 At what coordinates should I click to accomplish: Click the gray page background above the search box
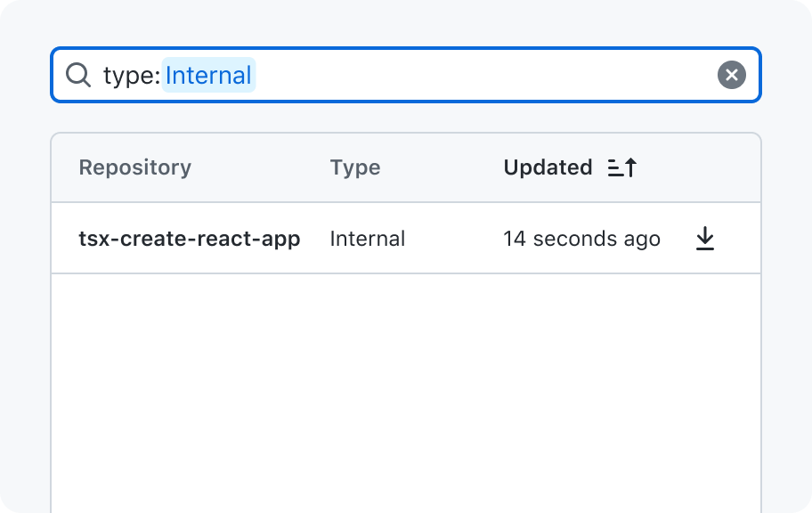tap(406, 23)
